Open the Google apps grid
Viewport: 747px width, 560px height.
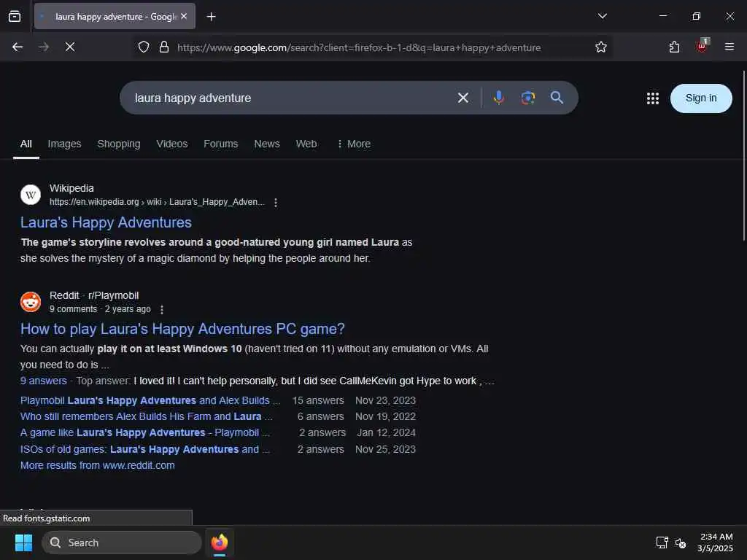(x=653, y=98)
